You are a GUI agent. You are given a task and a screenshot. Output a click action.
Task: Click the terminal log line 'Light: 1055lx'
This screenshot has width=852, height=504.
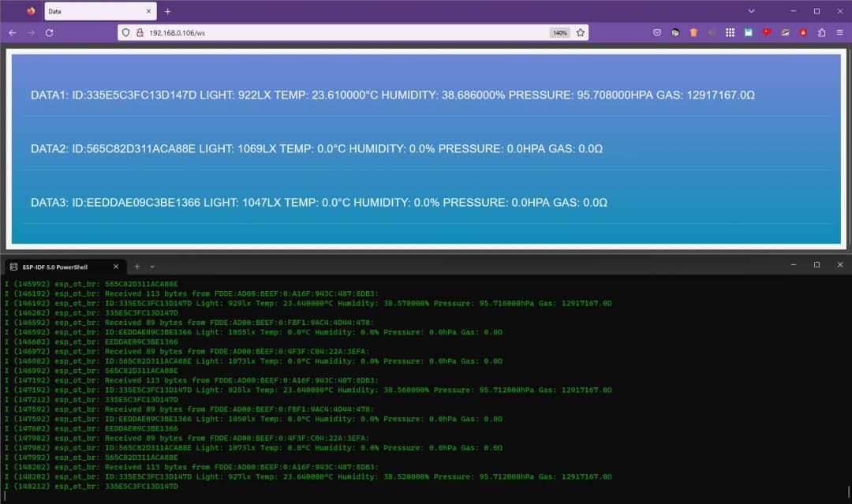click(253, 332)
